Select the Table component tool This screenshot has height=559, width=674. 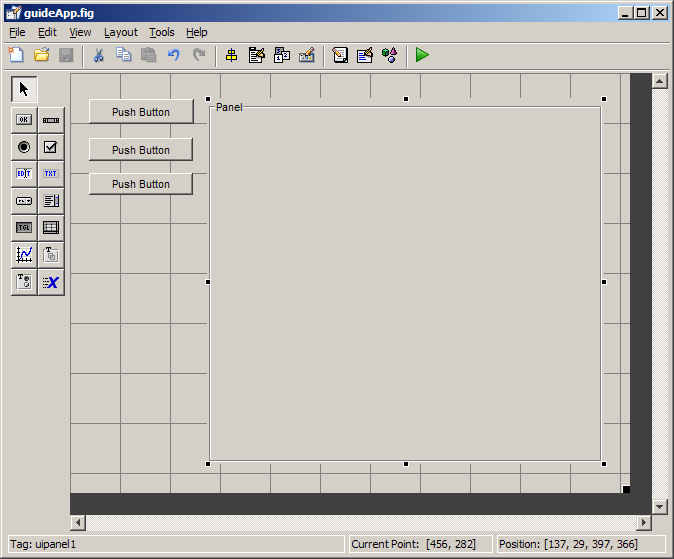51,228
